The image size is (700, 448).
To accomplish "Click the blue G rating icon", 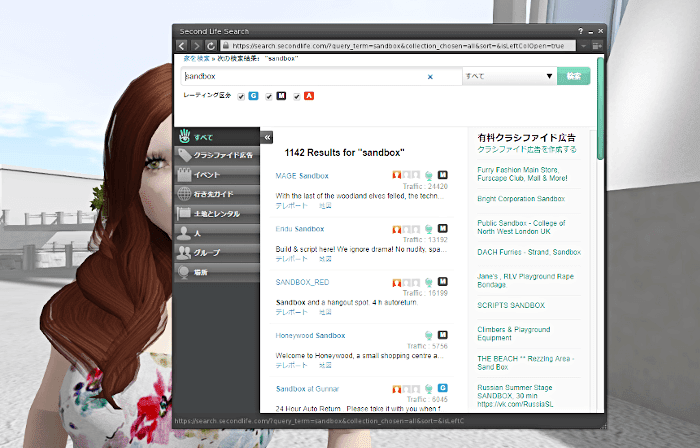I will pyautogui.click(x=253, y=96).
